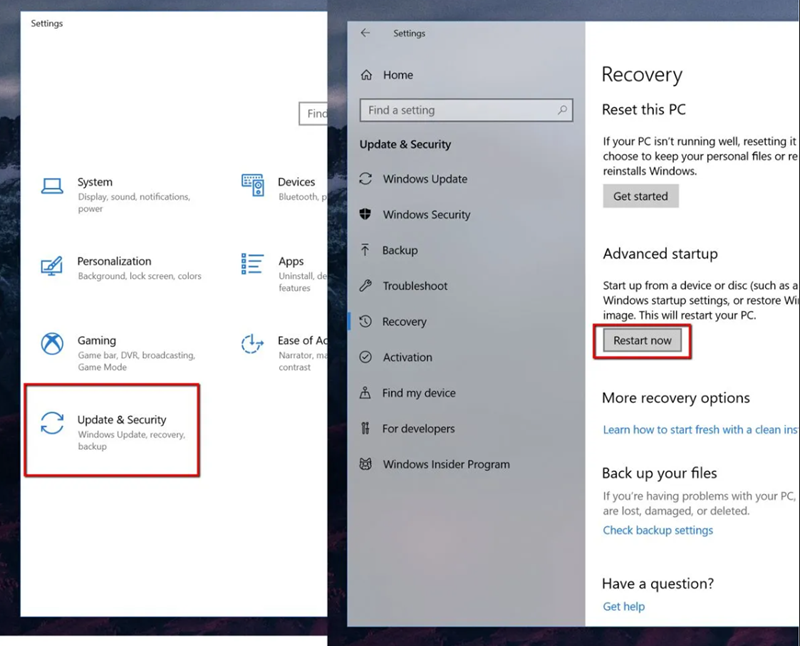Select Windows Update in the sidebar
Screen dimensions: 800x646
tap(424, 179)
